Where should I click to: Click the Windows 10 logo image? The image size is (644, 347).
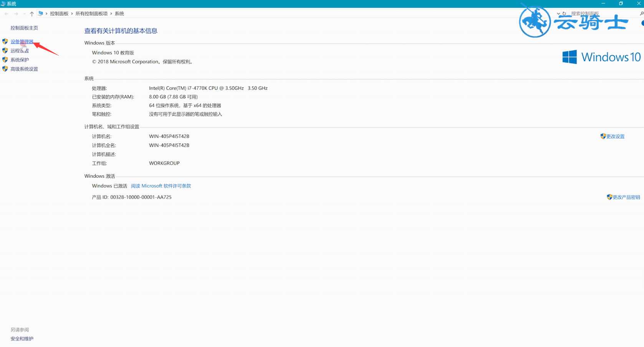(601, 57)
